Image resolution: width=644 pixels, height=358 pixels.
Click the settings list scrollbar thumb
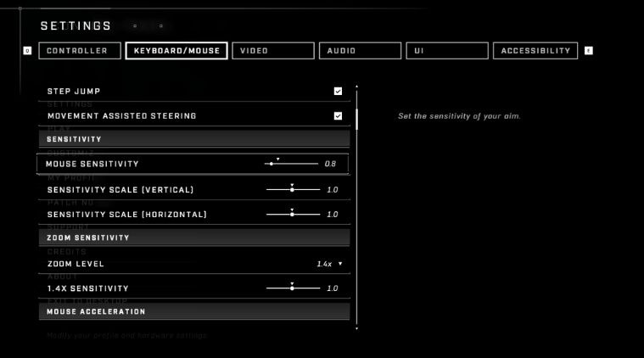coord(356,119)
